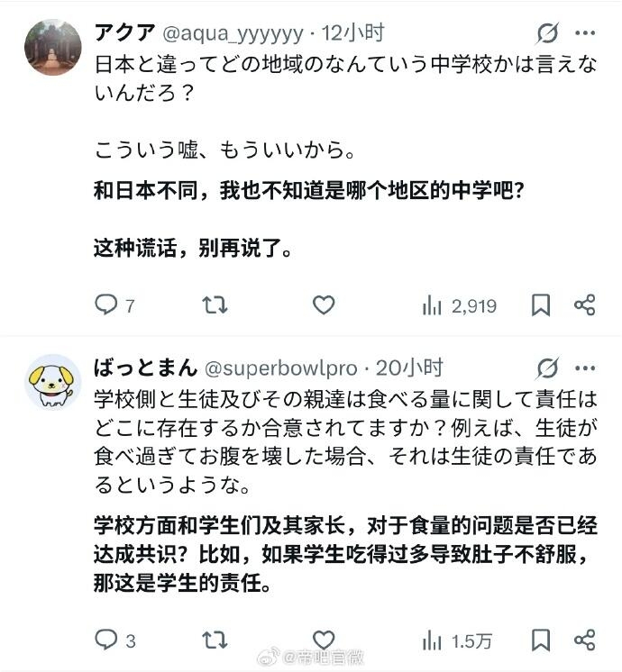
Task: Retweet the ばっとまん post
Action: 215,640
